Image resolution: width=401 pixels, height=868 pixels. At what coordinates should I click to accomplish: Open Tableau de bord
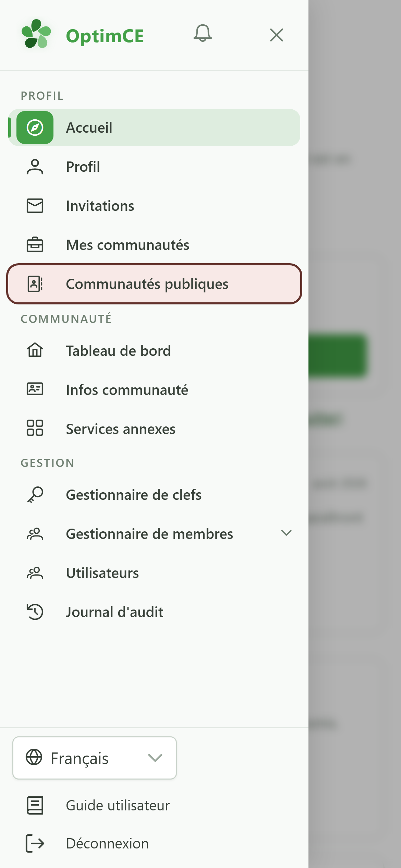click(154, 351)
